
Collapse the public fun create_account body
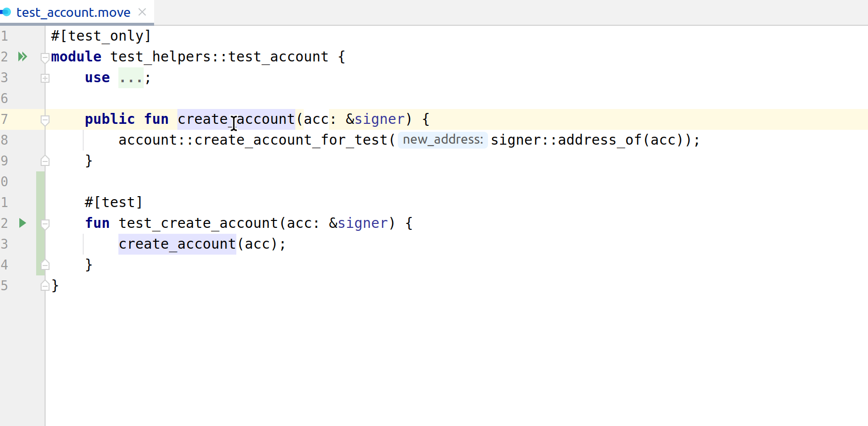pos(45,120)
